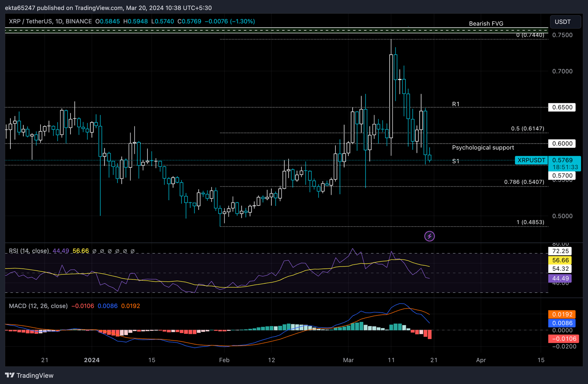The width and height of the screenshot is (588, 384).
Task: Click the 0.6500 R1 price label on right scale
Action: [x=562, y=107]
